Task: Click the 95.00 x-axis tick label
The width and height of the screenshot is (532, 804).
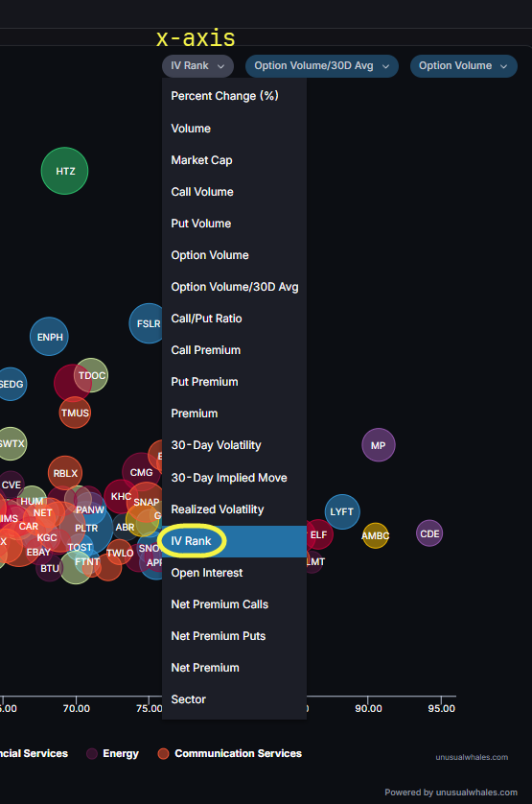Action: pyautogui.click(x=441, y=709)
